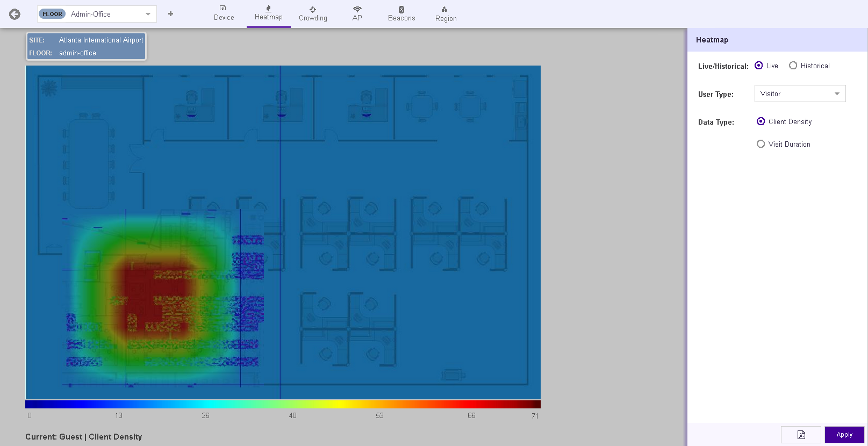Select the Live radio button
The width and height of the screenshot is (868, 446).
pos(759,66)
